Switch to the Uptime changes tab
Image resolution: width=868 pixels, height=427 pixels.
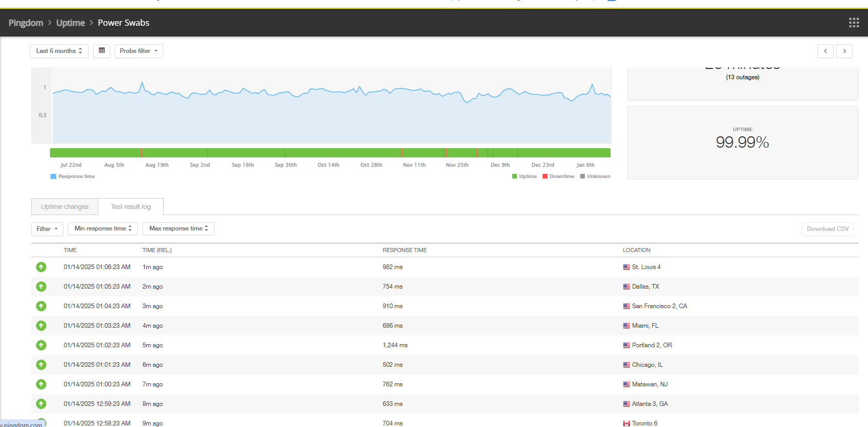[x=65, y=207]
